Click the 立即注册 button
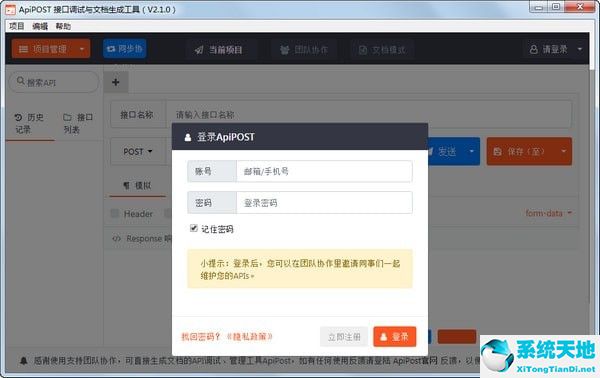Viewport: 600px width, 378px height. tap(344, 337)
